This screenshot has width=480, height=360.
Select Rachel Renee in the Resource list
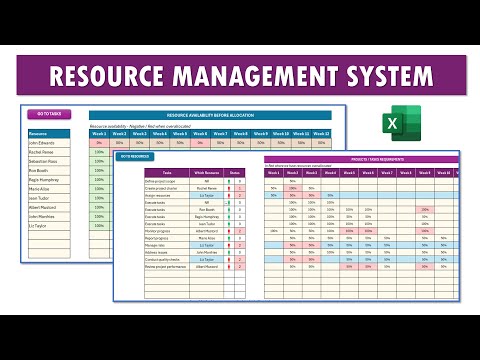point(49,152)
